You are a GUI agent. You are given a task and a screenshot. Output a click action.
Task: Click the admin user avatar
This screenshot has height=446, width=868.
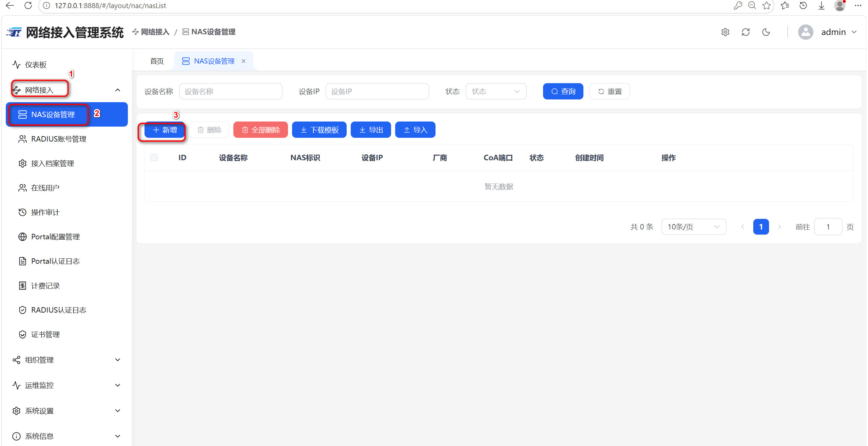[x=806, y=32]
